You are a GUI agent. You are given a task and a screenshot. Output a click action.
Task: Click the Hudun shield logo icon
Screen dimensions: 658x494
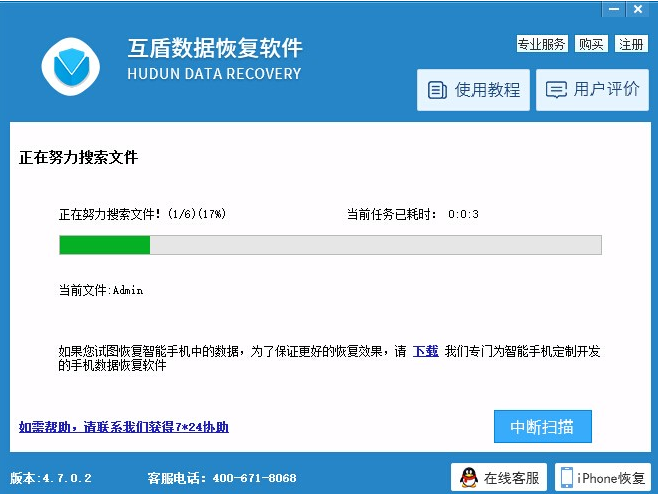pos(70,66)
